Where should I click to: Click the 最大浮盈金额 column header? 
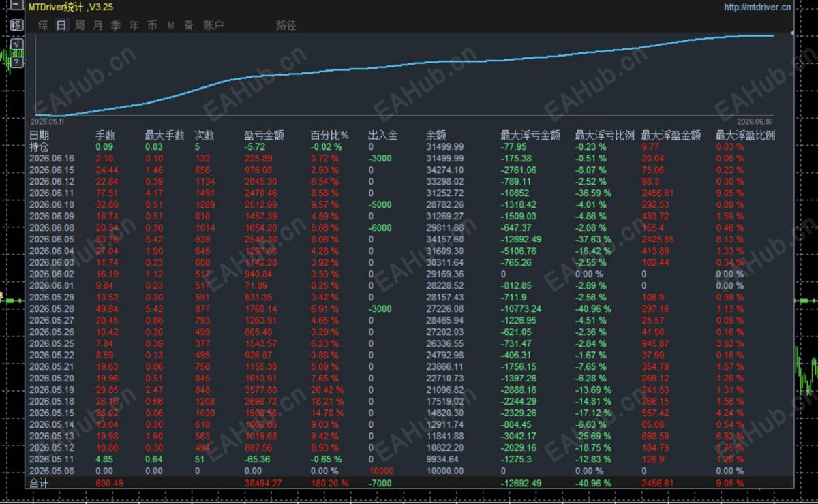point(671,136)
